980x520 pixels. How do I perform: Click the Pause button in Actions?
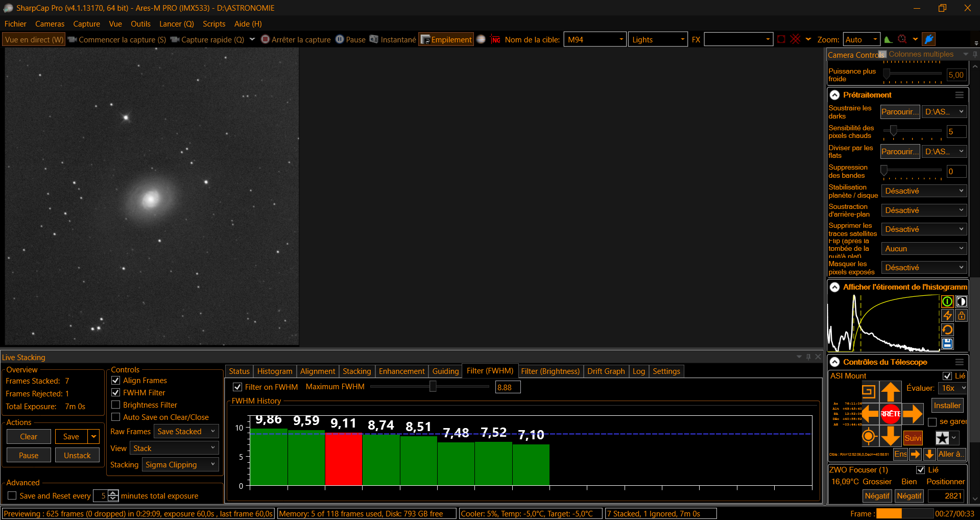29,456
